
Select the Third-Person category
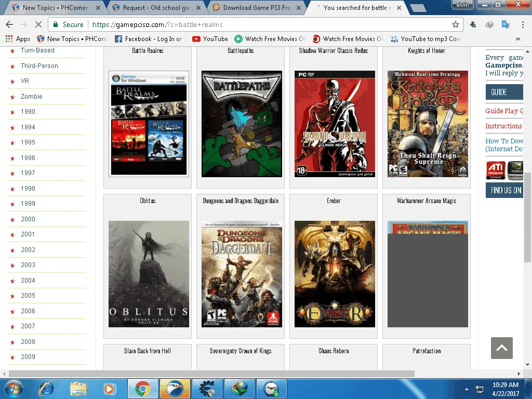(x=39, y=66)
